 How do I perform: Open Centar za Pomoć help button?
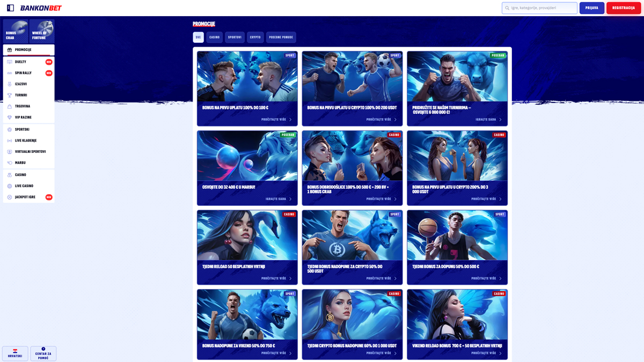click(43, 353)
